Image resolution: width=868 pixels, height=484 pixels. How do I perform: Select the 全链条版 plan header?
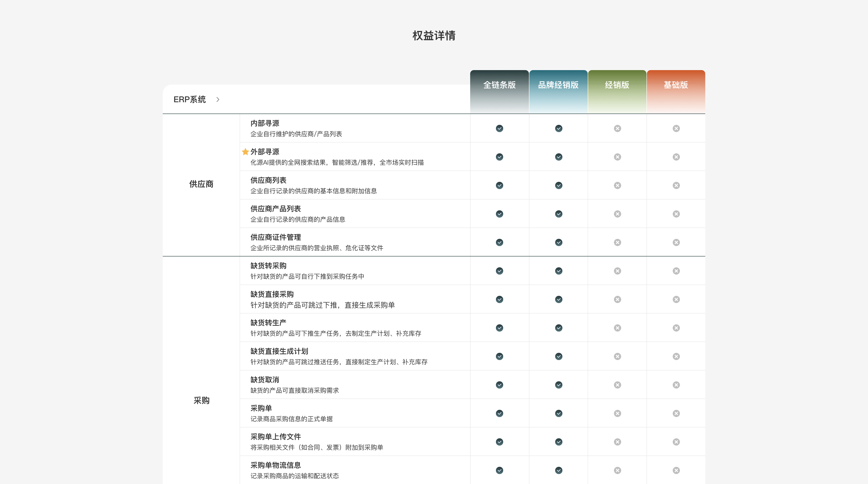click(x=499, y=85)
